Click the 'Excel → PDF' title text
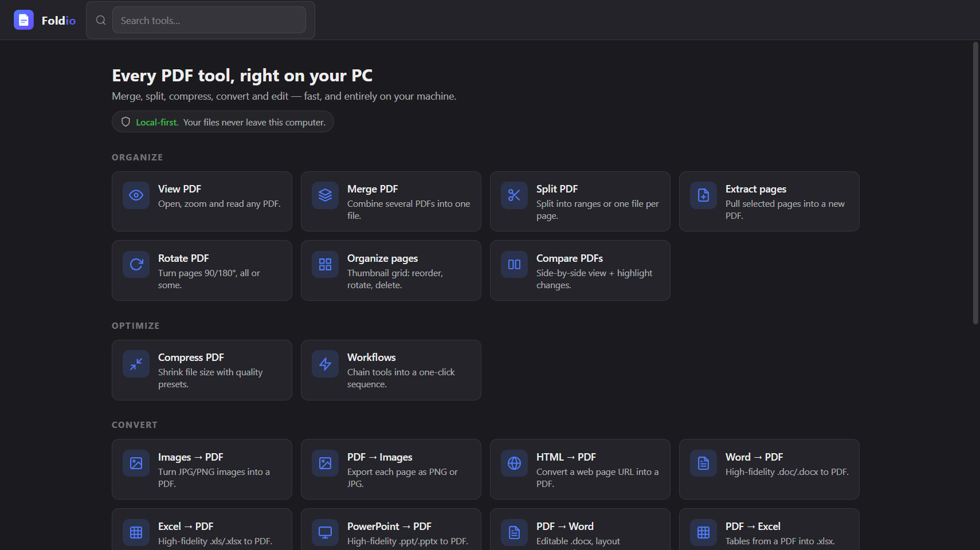 click(x=186, y=527)
